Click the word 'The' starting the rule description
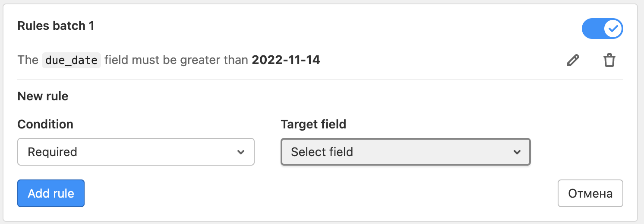Viewport: 644px width, 224px height. tap(28, 60)
